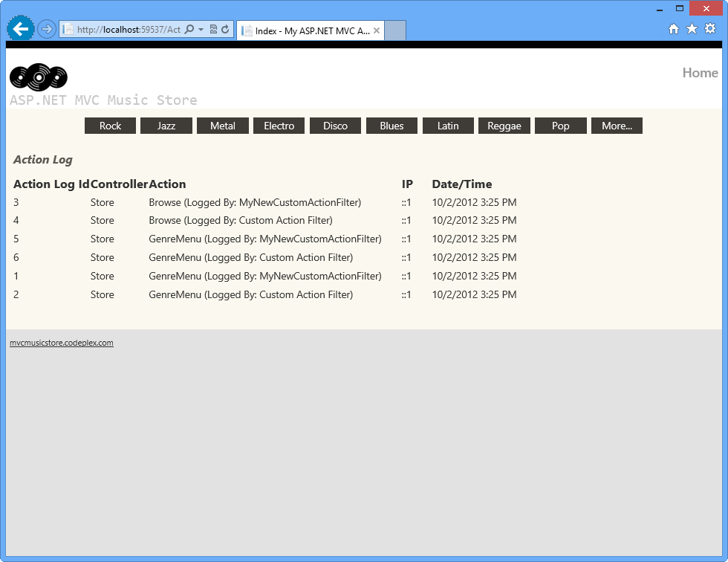Browse the Jazz genre
Image resolution: width=728 pixels, height=562 pixels.
(166, 126)
